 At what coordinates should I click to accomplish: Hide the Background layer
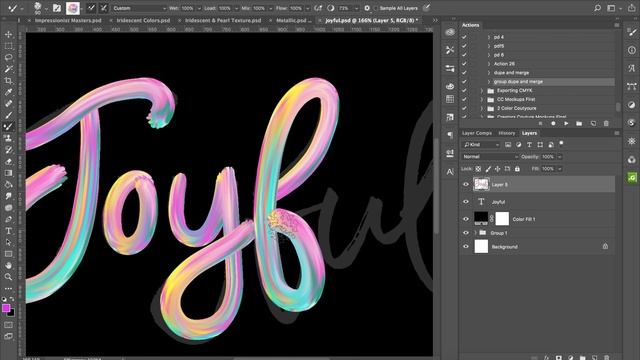click(x=466, y=247)
